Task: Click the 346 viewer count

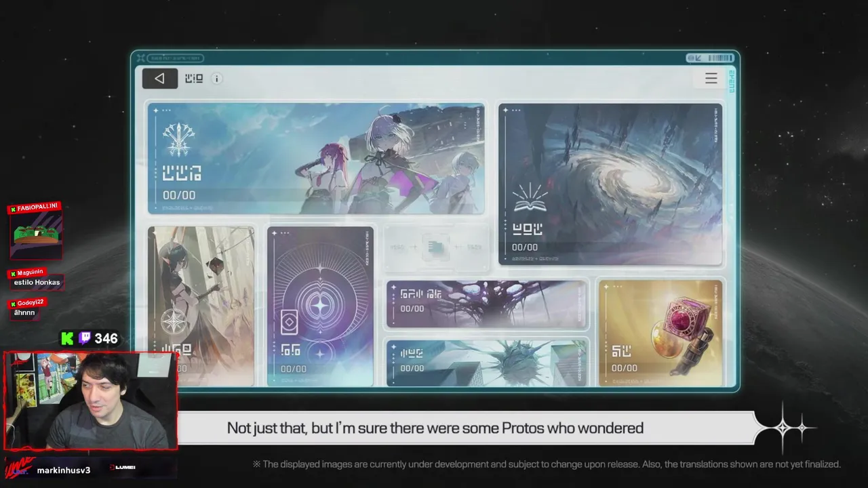Action: tap(106, 338)
